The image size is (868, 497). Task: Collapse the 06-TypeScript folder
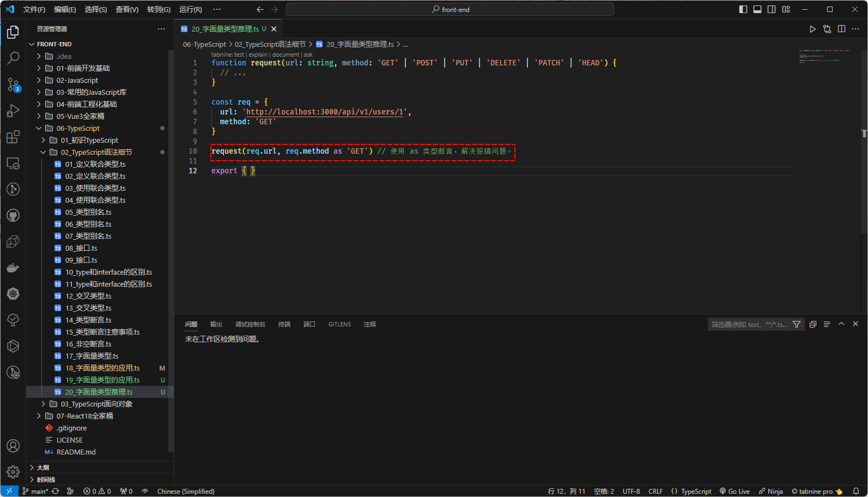[78, 128]
